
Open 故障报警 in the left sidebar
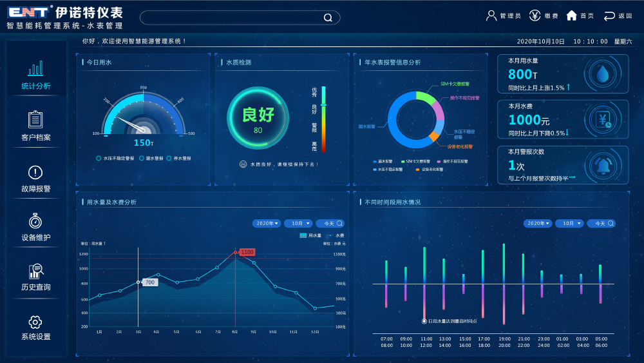tap(35, 179)
